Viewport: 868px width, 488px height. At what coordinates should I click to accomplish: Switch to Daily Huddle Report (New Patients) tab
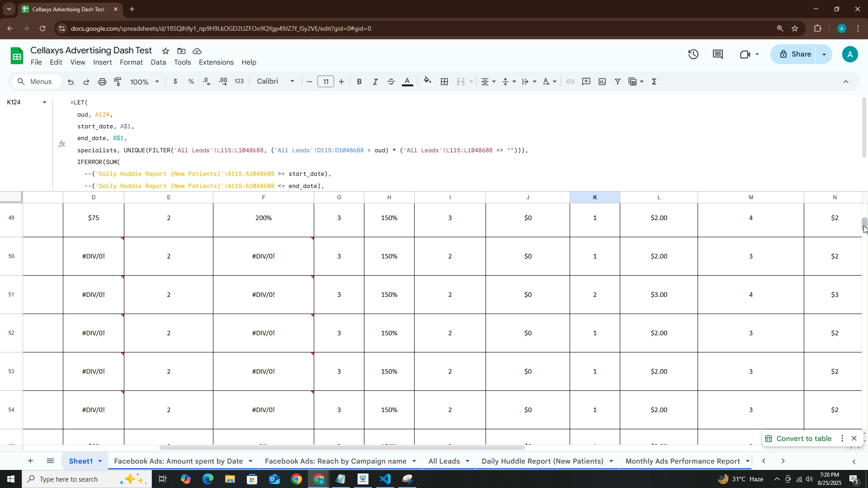(542, 461)
